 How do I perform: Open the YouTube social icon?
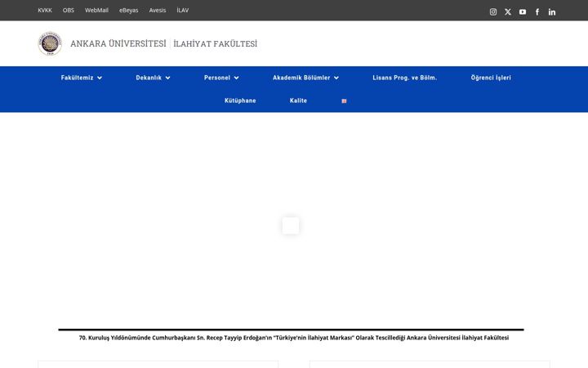[x=523, y=12]
